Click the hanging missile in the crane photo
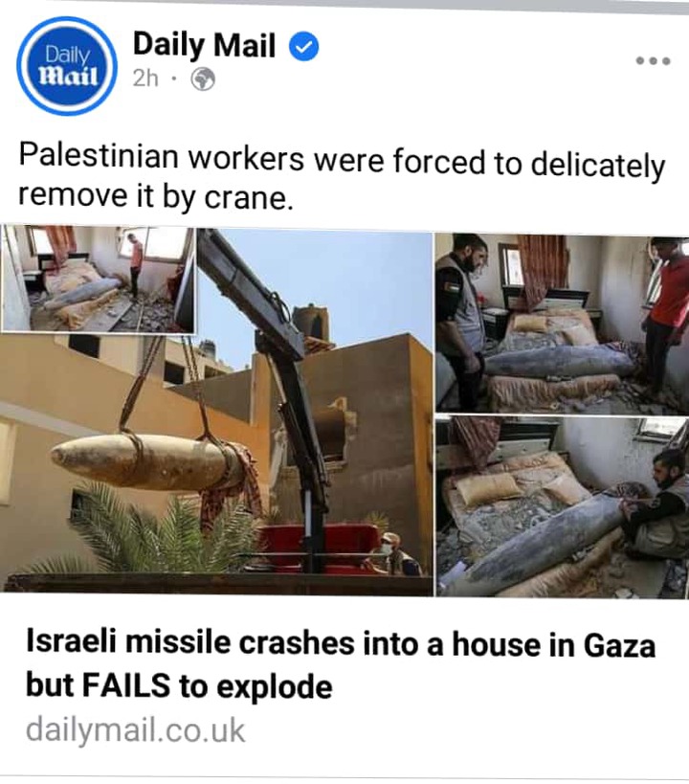Image resolution: width=689 pixels, height=784 pixels. click(150, 462)
